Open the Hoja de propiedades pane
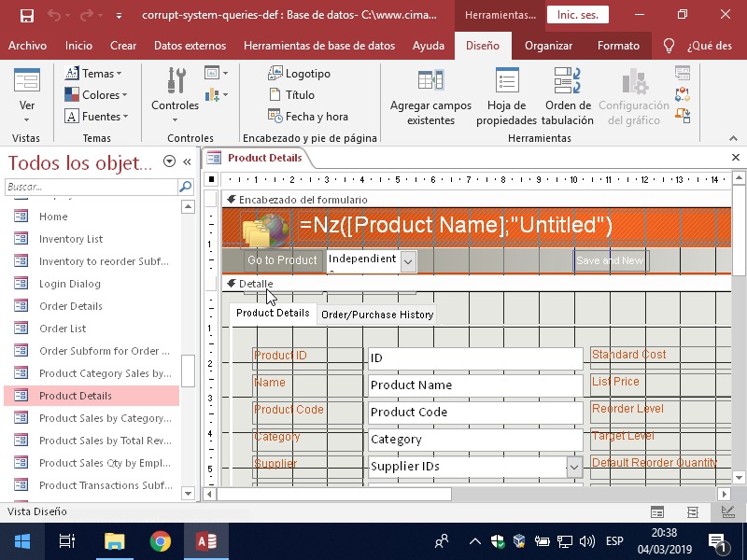Viewport: 747px width, 560px height. pyautogui.click(x=506, y=81)
